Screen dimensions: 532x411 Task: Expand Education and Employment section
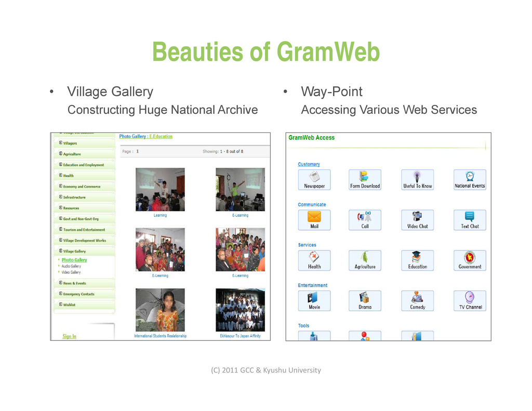[x=85, y=165]
